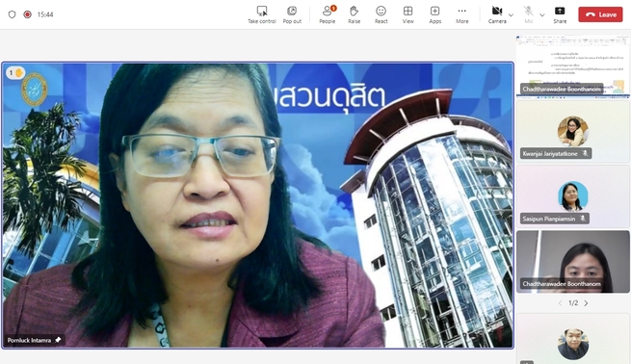Click the main video of Pornluck Intamra
The width and height of the screenshot is (631, 364).
pos(257,205)
